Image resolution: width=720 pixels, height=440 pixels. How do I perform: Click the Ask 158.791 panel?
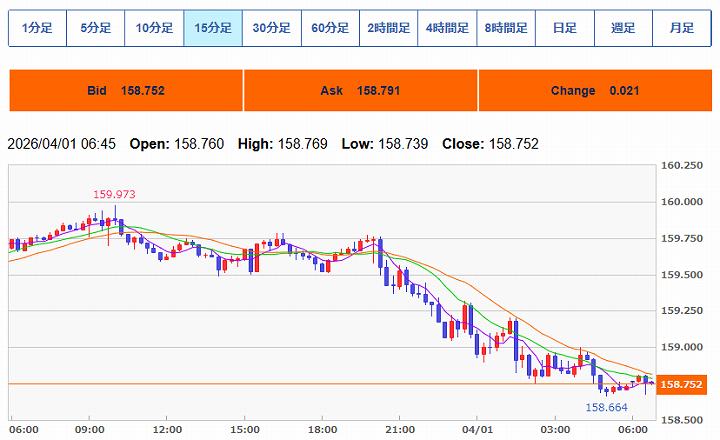(x=359, y=91)
